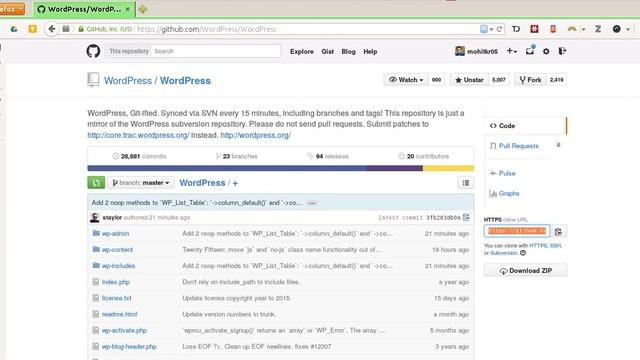Open the wp-admin folder

pyautogui.click(x=116, y=233)
